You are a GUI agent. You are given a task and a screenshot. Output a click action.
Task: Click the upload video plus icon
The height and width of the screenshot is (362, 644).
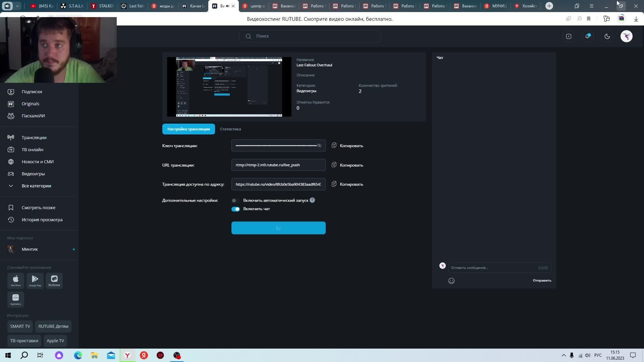coord(569,36)
